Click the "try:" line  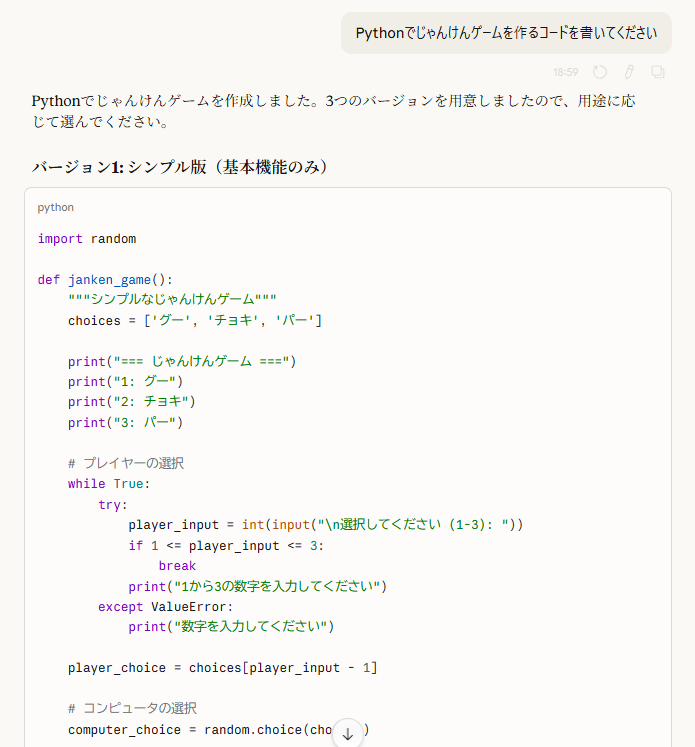tap(113, 505)
